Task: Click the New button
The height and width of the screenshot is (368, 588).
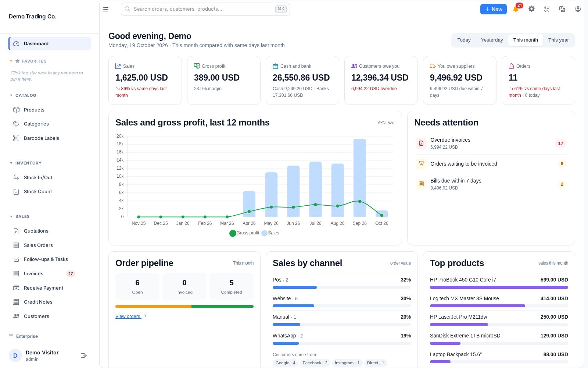Action: click(x=494, y=9)
